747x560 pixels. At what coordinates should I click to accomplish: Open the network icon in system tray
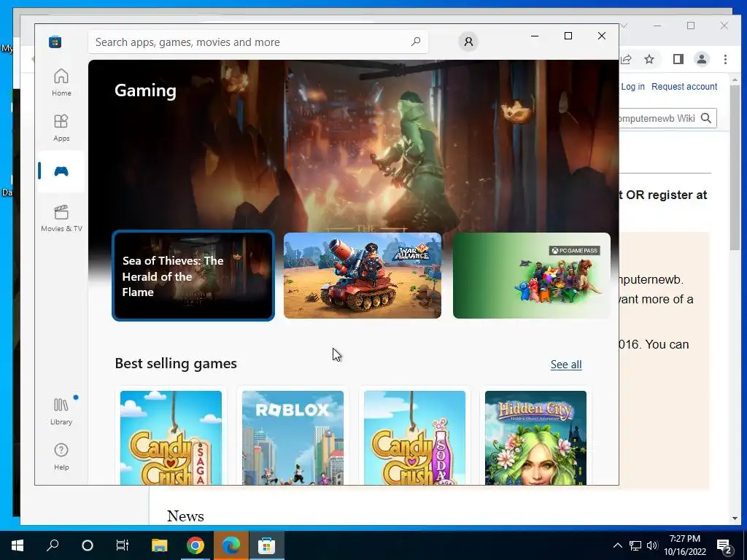635,545
